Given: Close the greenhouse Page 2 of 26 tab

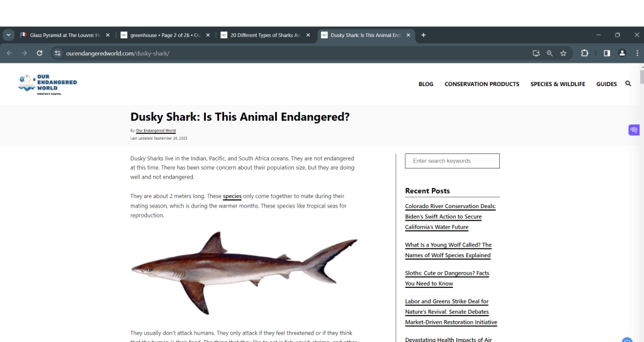Looking at the screenshot, I should pos(208,35).
